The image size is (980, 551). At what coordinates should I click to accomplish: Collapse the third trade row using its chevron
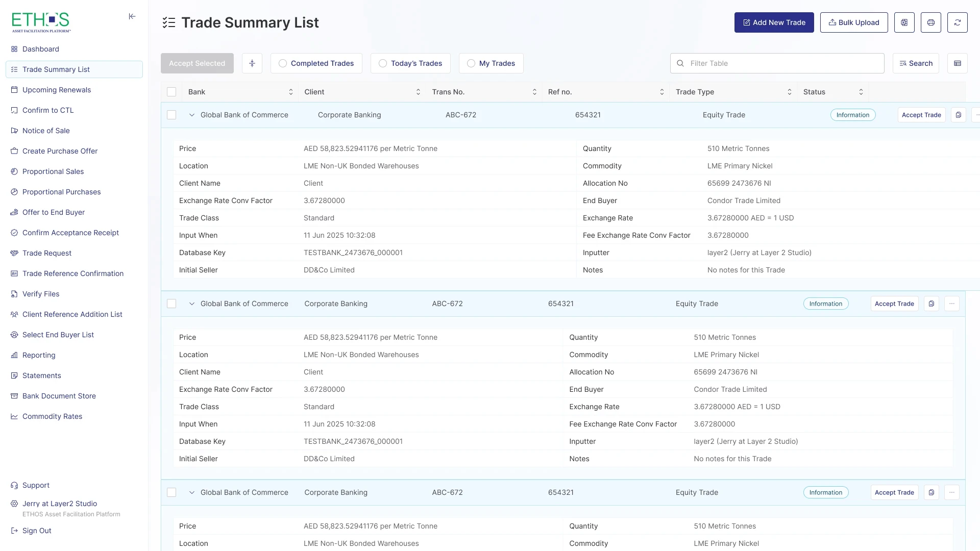coord(192,492)
